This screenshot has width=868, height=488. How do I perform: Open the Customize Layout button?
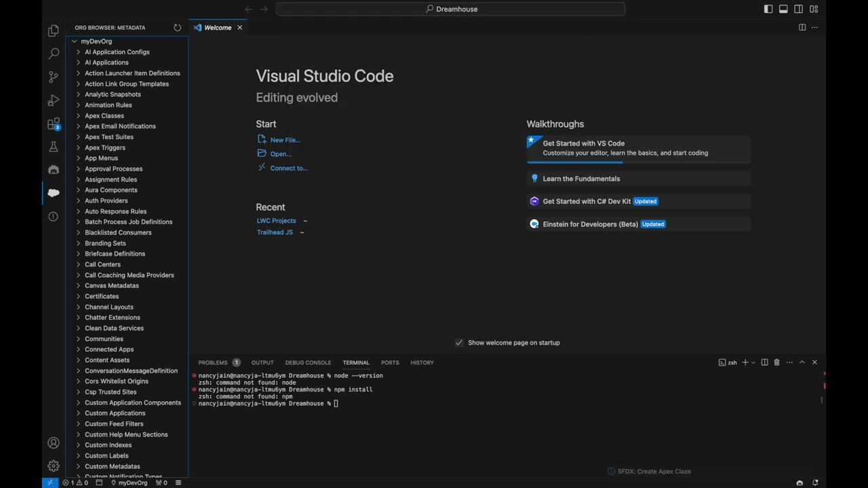[814, 9]
